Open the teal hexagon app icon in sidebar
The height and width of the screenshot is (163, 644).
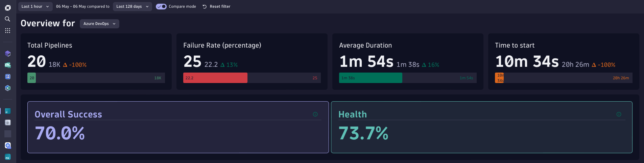[x=8, y=88]
